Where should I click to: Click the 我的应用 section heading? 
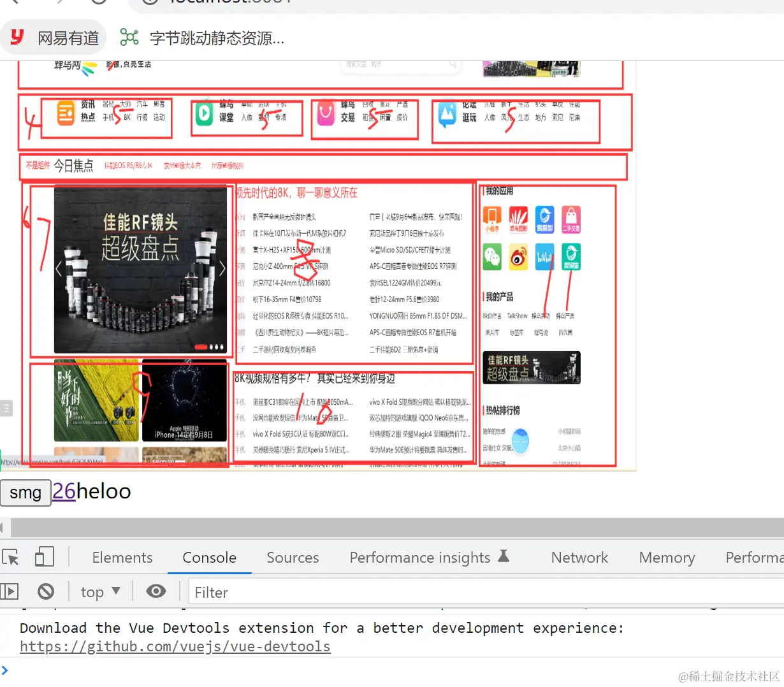[x=499, y=191]
